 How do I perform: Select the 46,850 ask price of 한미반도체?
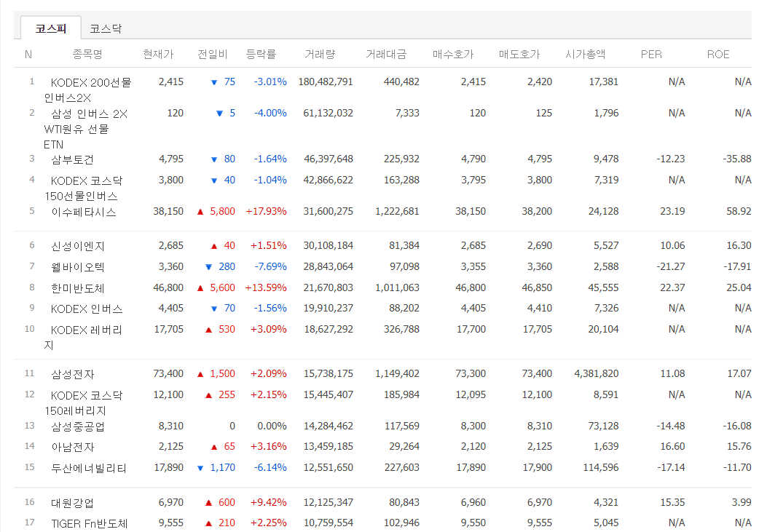tap(537, 287)
